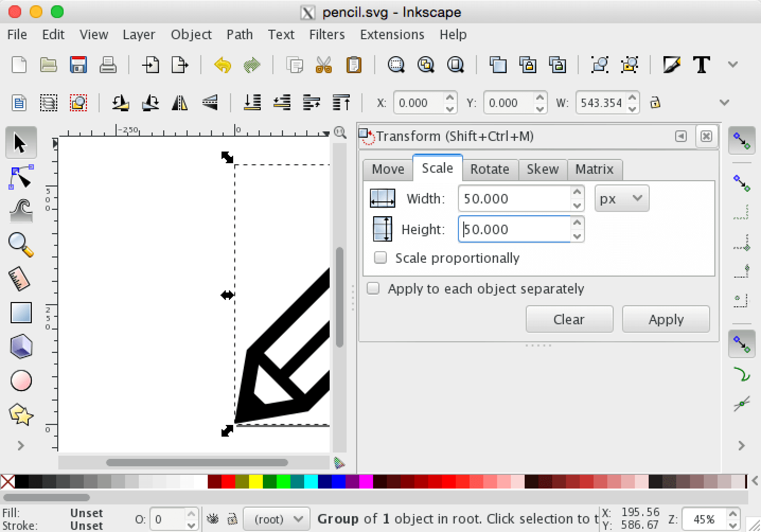Image resolution: width=761 pixels, height=532 pixels.
Task: Choose the 3D Box tool
Action: (x=21, y=346)
